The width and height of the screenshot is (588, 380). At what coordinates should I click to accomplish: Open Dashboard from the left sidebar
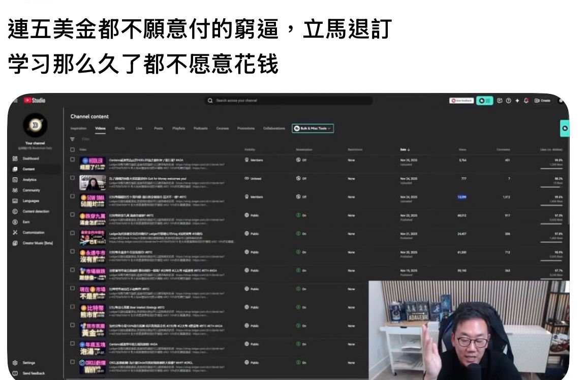tap(29, 159)
